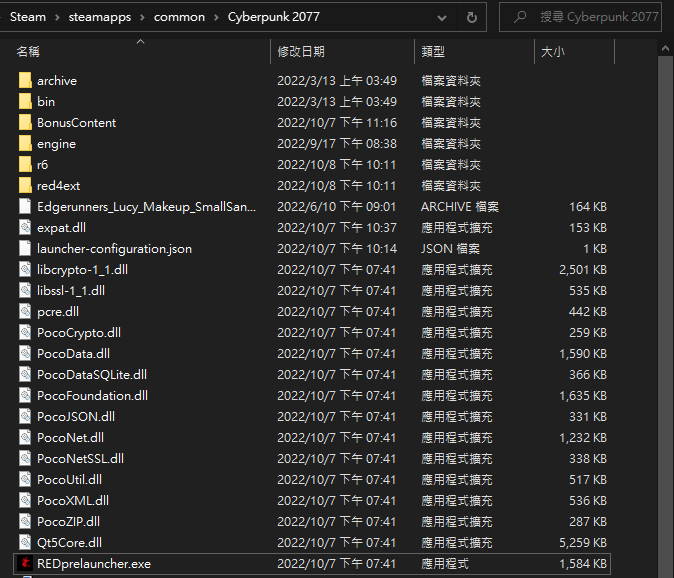The image size is (674, 578).
Task: Select the pcre.dll file icon
Action: 25,312
